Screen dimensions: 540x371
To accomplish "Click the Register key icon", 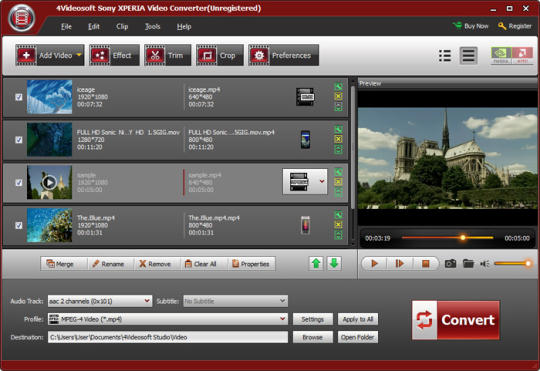I will click(x=502, y=26).
